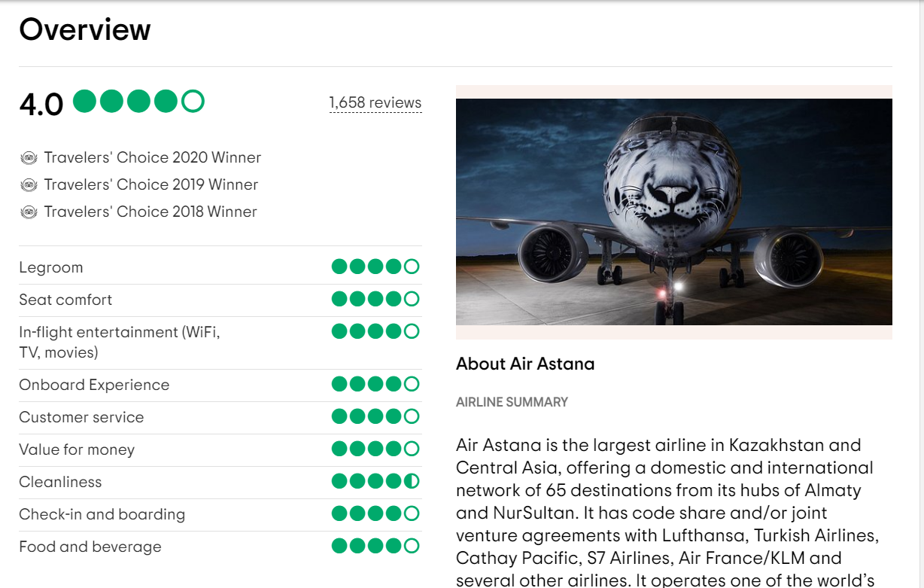The height and width of the screenshot is (588, 924).
Task: Click the Value for money label
Action: point(77,449)
